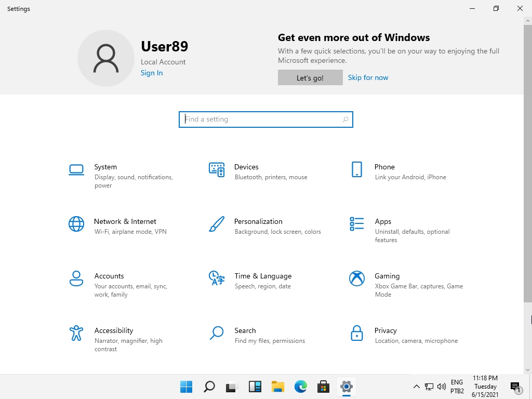
Task: Open the Accessibility category title
Action: click(x=114, y=330)
